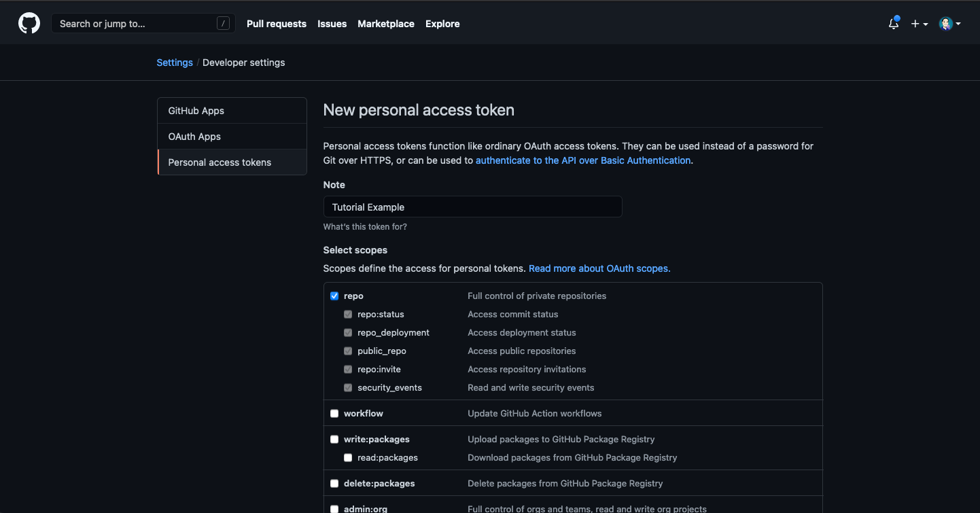
Task: Click the slash shortcut icon in search
Action: point(223,24)
